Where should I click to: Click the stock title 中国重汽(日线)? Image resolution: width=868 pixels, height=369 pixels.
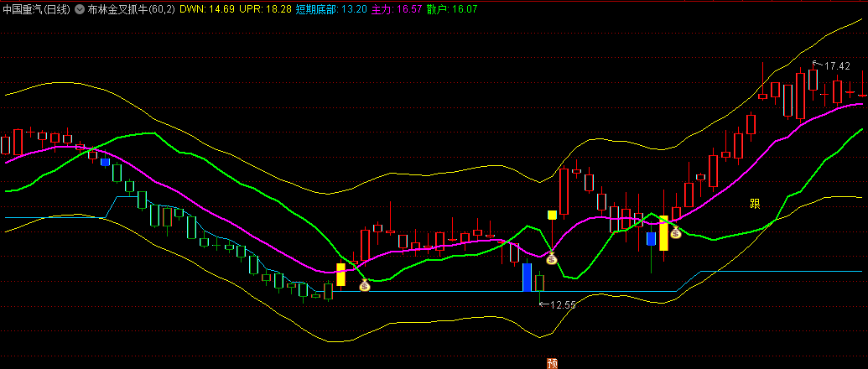[37, 9]
